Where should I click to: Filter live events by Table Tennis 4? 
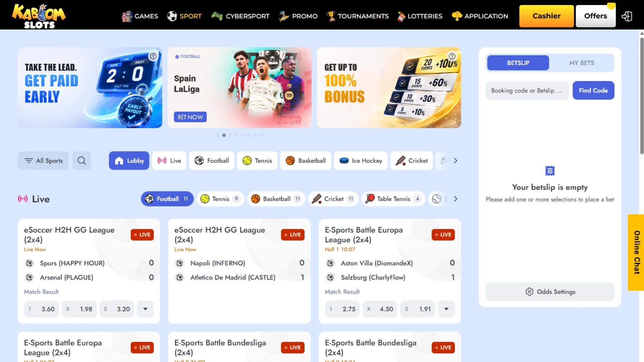(393, 199)
